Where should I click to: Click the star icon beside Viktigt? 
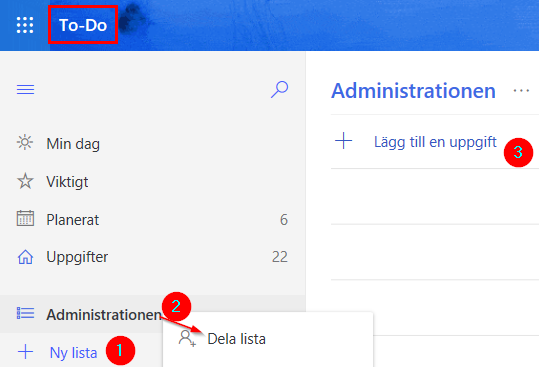(x=25, y=181)
